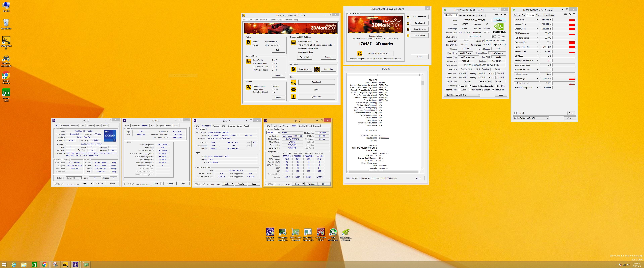Open CPUID ROG CPU-Z desktop shortcut
644x268 pixels.
[x=320, y=234]
